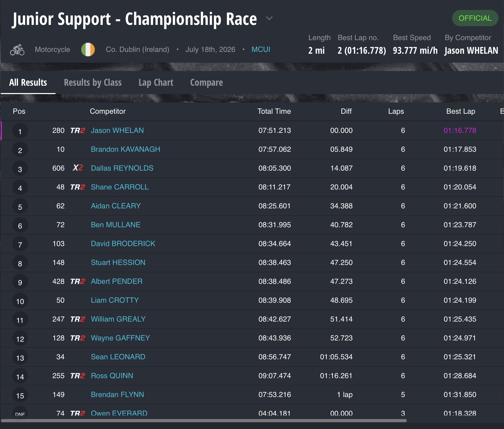Image resolution: width=504 pixels, height=429 pixels.
Task: Open Stuart HESSION competitor link
Action: (x=118, y=263)
